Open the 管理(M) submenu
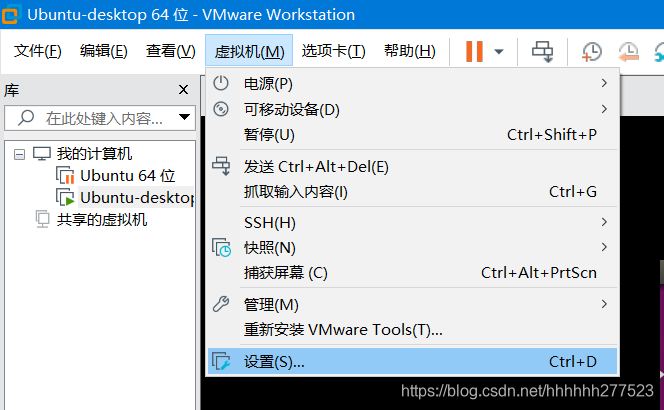 [412, 304]
